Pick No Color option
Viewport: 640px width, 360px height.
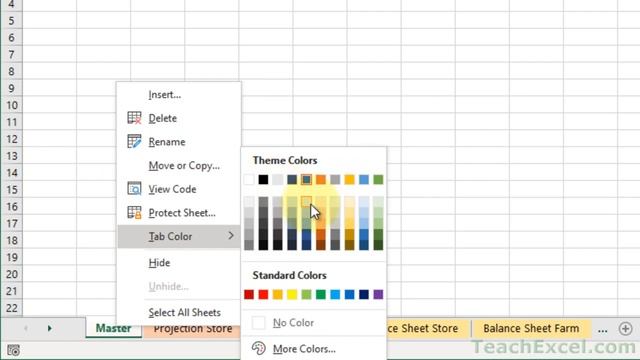click(293, 323)
